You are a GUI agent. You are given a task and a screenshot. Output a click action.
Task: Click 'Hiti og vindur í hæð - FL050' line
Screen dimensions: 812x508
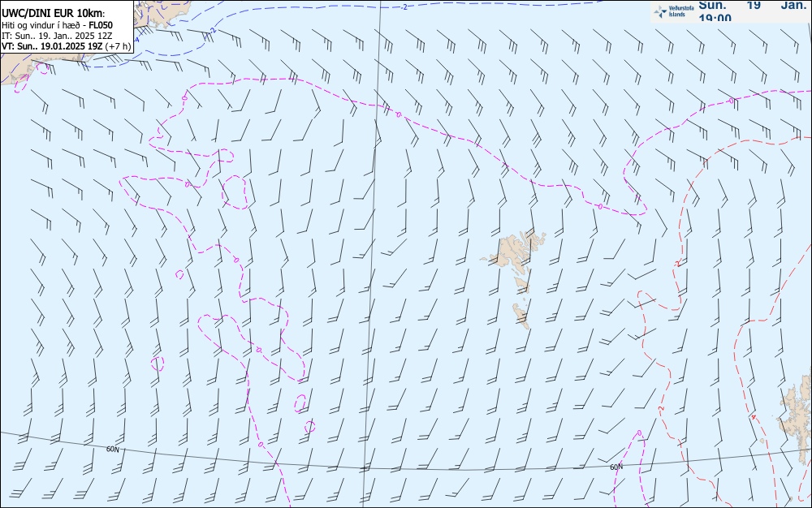(x=57, y=25)
